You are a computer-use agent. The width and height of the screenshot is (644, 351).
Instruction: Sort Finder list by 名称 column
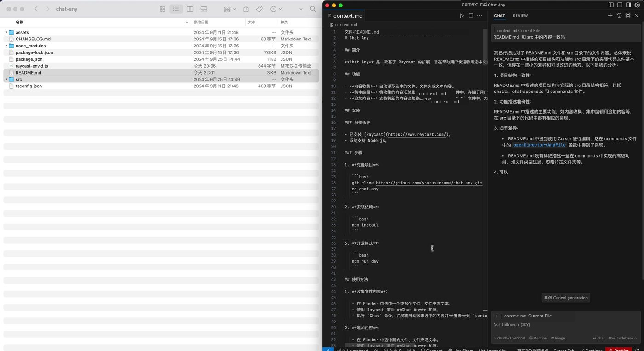click(x=19, y=22)
